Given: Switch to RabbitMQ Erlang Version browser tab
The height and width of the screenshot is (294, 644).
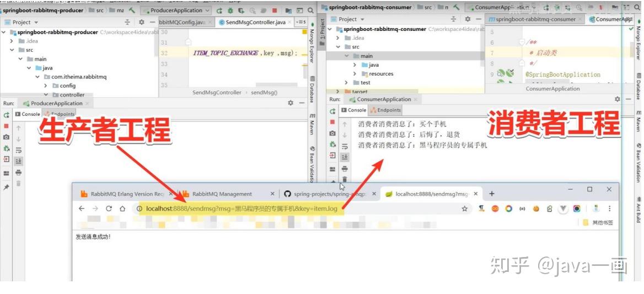Looking at the screenshot, I should point(127,194).
